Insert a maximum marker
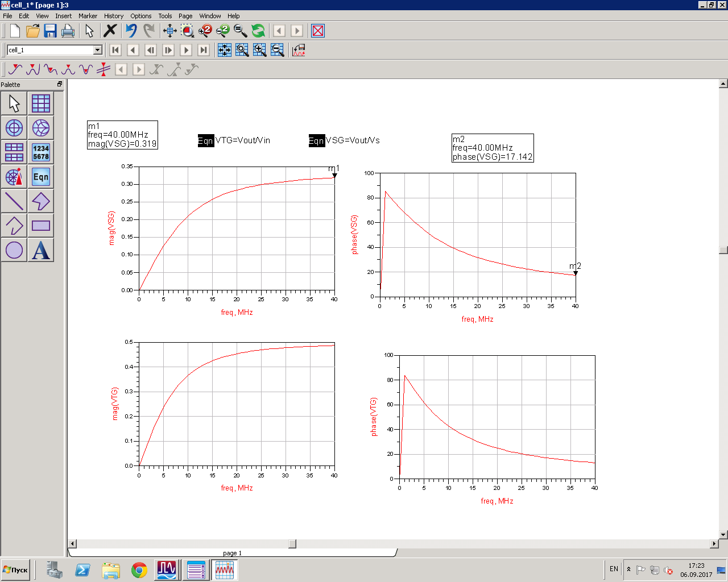Screen dimensions: 728x582 pos(68,69)
